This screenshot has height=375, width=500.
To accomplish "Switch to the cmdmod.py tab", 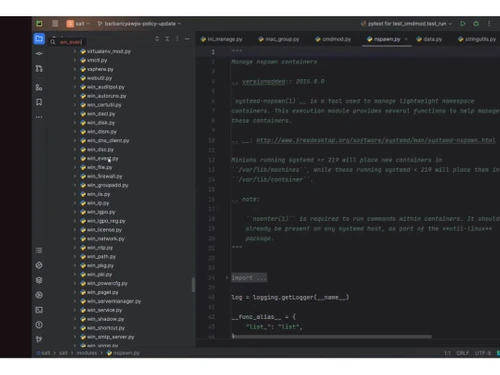I will (333, 39).
